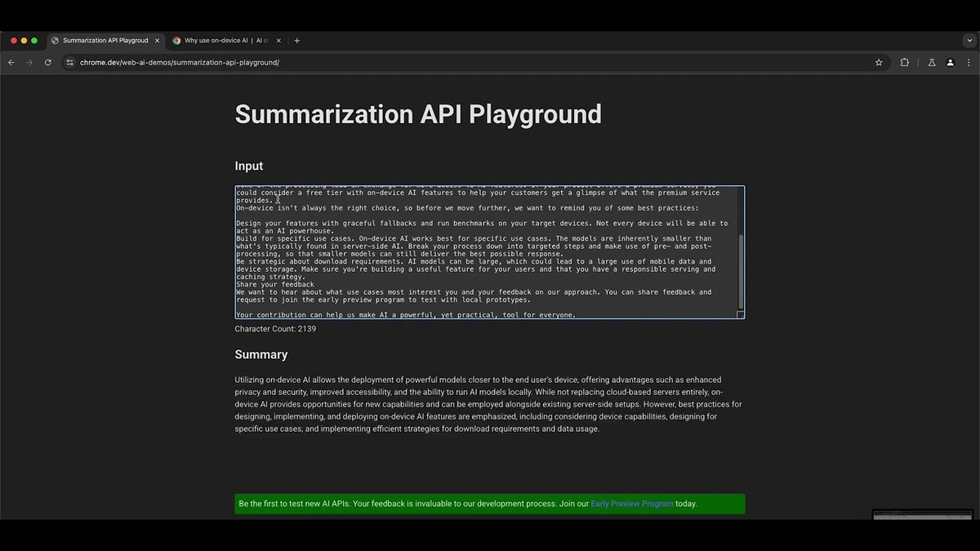View site information icon in address bar
Screen dimensions: 980x551
click(70, 62)
